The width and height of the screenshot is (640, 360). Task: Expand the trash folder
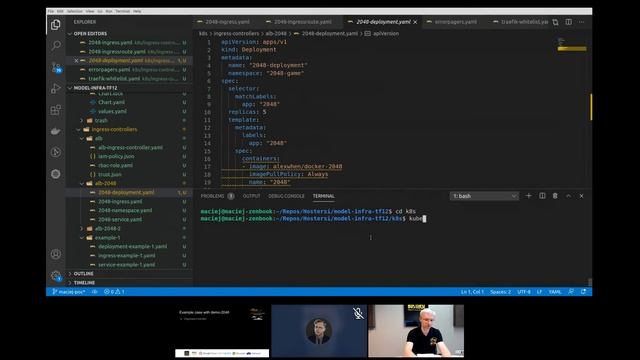click(101, 120)
